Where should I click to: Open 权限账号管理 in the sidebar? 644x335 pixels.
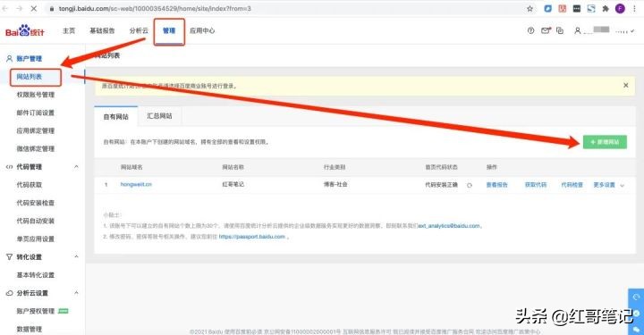(x=35, y=95)
